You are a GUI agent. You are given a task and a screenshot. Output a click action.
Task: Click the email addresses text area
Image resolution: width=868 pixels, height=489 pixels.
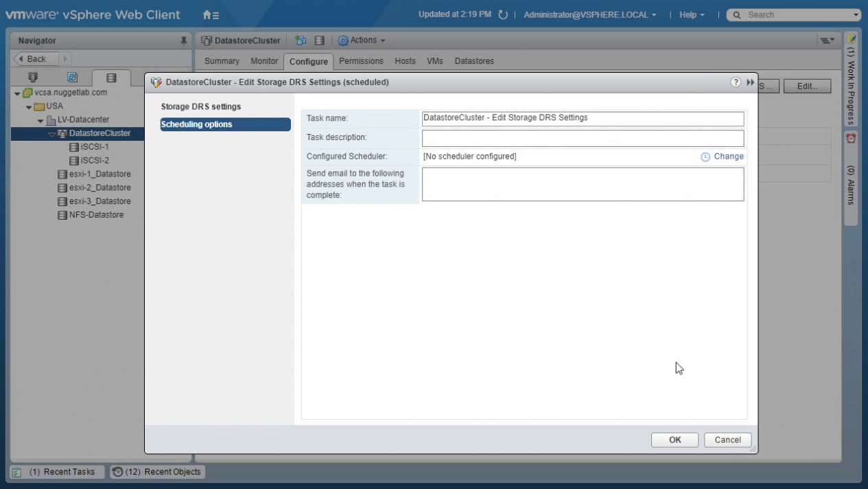(583, 184)
